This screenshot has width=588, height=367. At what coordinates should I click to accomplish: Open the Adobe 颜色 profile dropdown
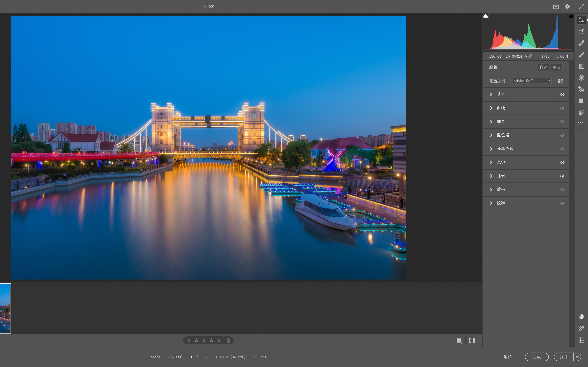pos(532,81)
